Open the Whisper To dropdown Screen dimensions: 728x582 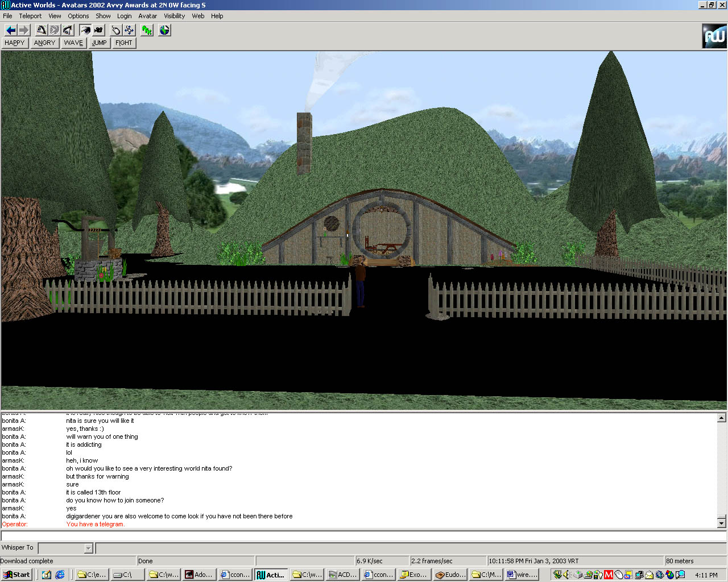(x=88, y=548)
